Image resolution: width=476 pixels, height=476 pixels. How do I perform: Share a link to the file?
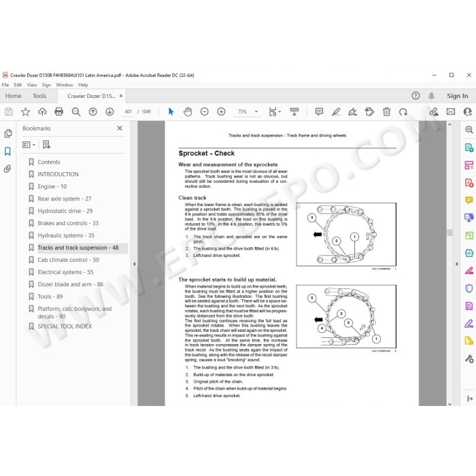point(434,112)
